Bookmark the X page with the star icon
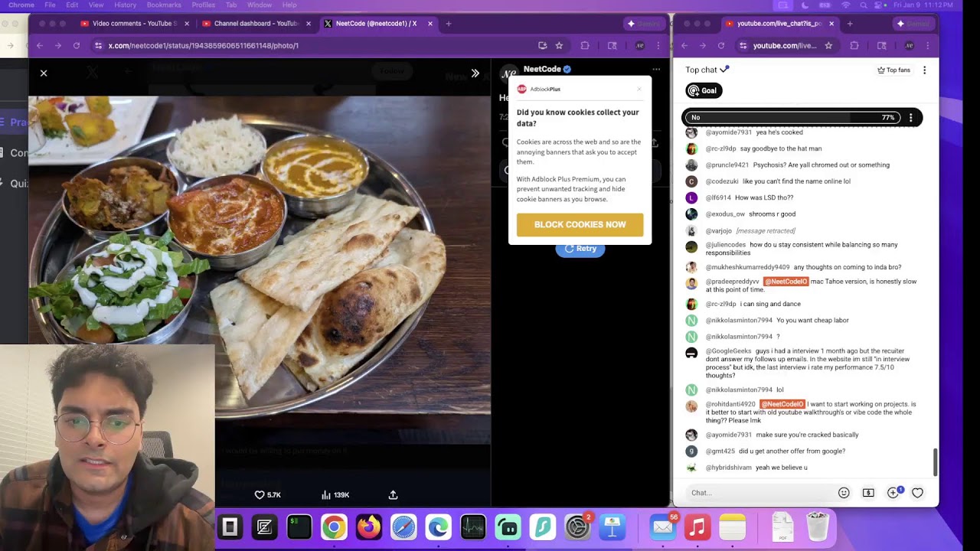 click(x=559, y=46)
